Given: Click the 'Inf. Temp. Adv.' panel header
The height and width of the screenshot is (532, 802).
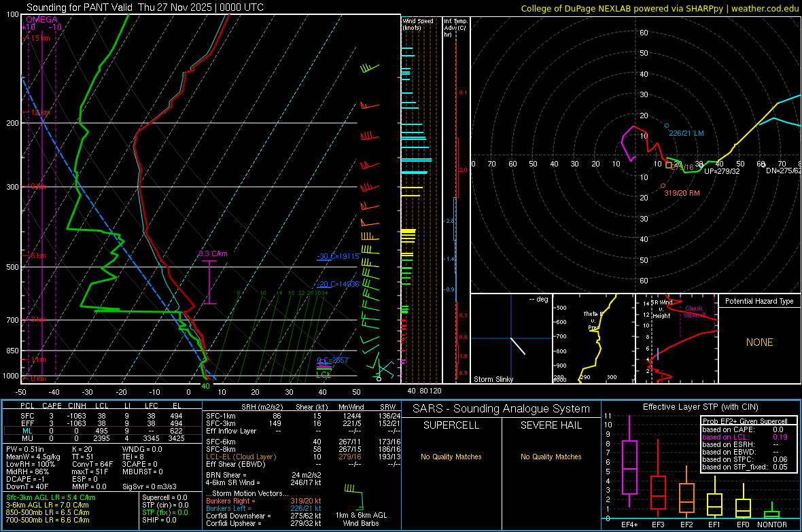Looking at the screenshot, I should coord(455,28).
